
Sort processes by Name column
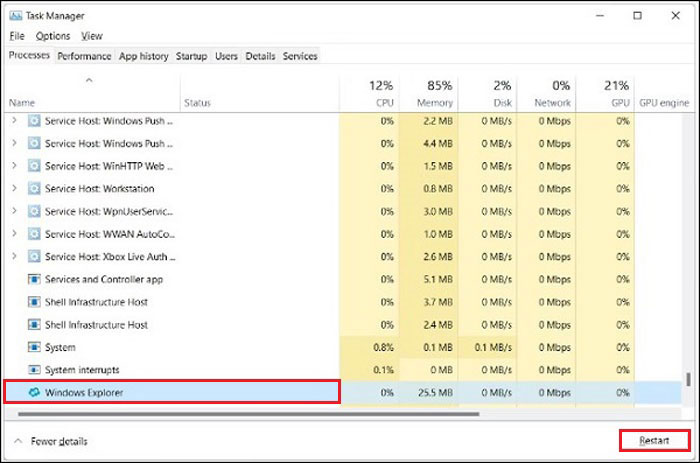tap(92, 94)
